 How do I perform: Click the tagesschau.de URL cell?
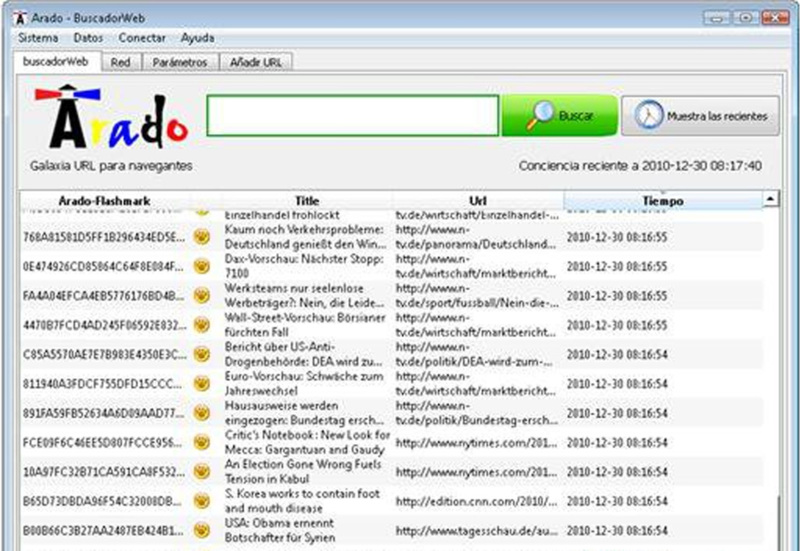pyautogui.click(x=477, y=531)
